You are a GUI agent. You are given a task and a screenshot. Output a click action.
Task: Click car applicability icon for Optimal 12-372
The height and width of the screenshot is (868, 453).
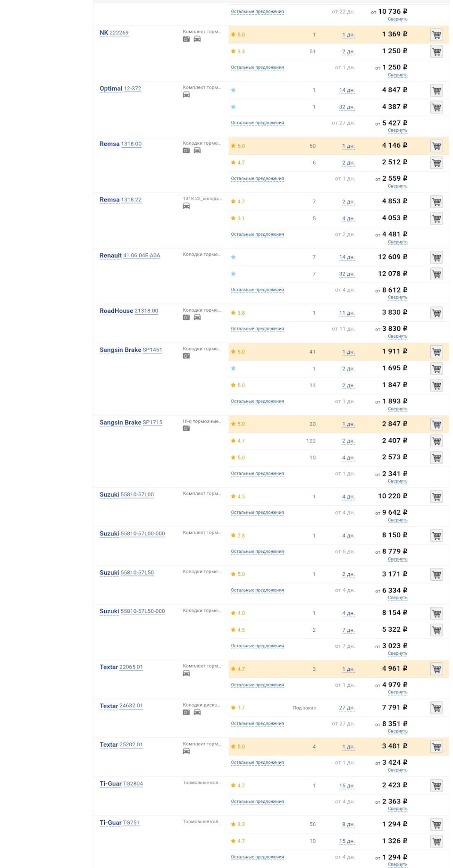tap(186, 95)
